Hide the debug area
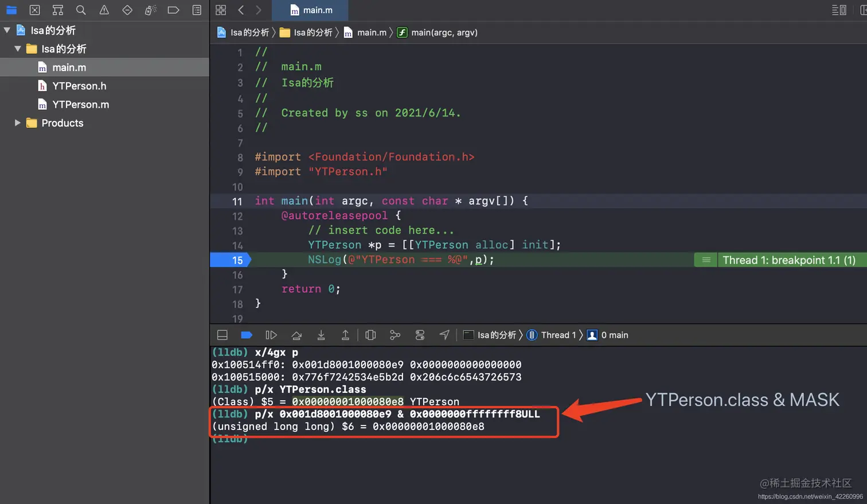 [x=222, y=335]
